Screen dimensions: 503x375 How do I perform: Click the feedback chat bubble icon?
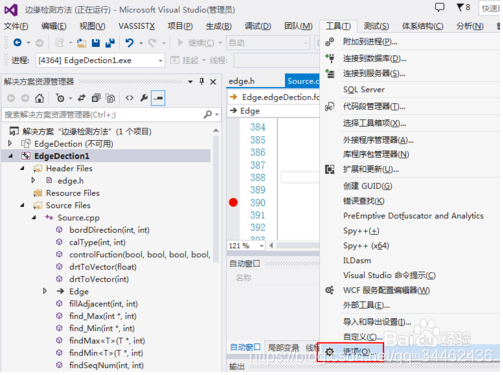tap(440, 7)
